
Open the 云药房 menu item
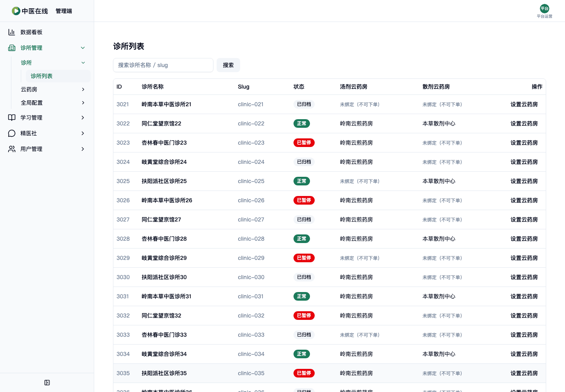tap(53, 89)
